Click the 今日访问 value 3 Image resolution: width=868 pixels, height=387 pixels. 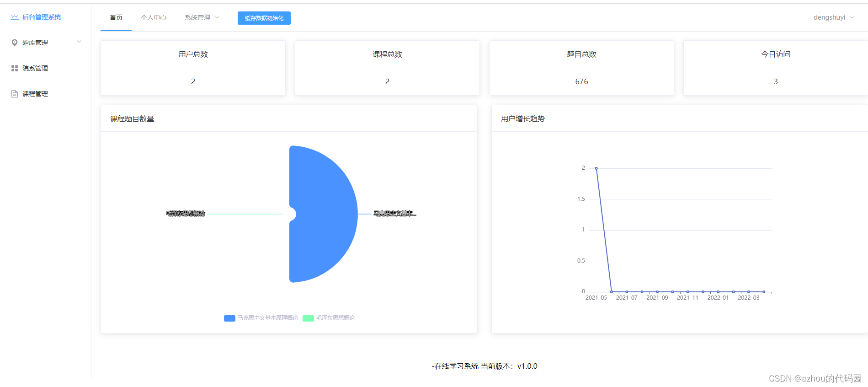point(776,81)
